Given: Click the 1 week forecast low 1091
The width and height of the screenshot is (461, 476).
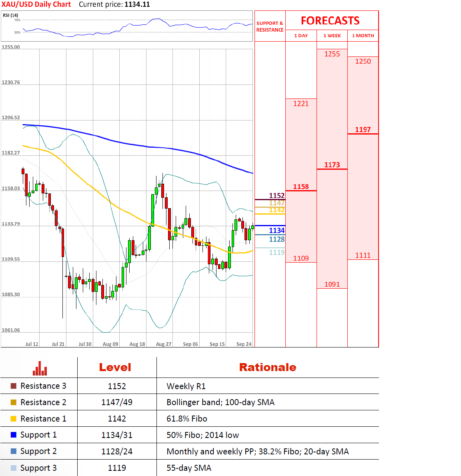Looking at the screenshot, I should 332,284.
